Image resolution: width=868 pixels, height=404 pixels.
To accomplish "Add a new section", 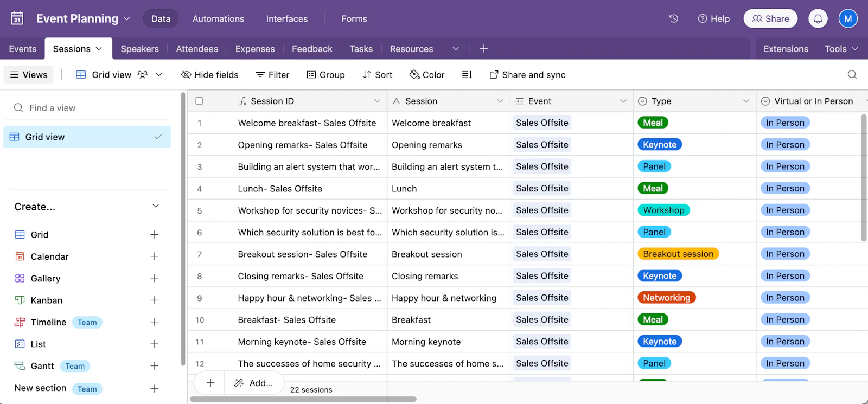I will [x=154, y=389].
